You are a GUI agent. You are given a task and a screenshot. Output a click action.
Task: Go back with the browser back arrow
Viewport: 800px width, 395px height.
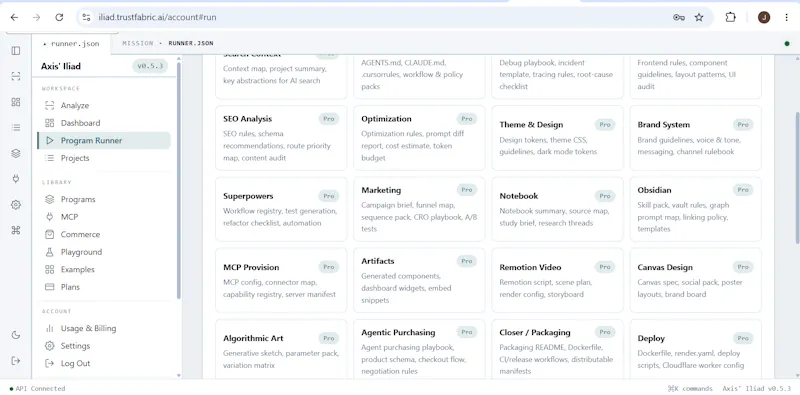coord(14,17)
